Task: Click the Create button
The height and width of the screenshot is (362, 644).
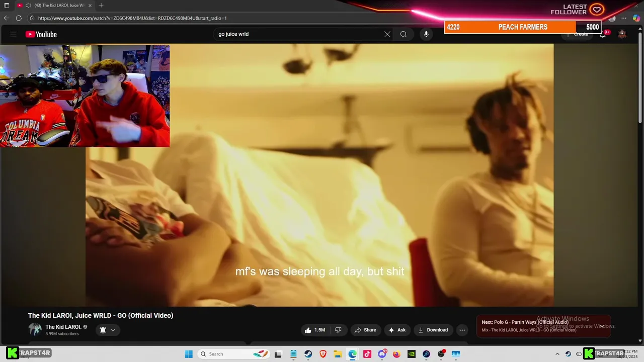Action: pos(577,34)
